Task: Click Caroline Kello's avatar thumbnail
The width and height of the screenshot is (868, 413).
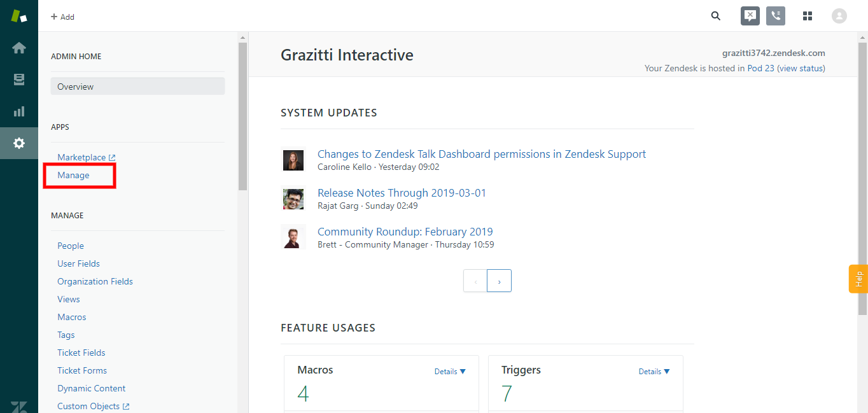Action: (293, 160)
